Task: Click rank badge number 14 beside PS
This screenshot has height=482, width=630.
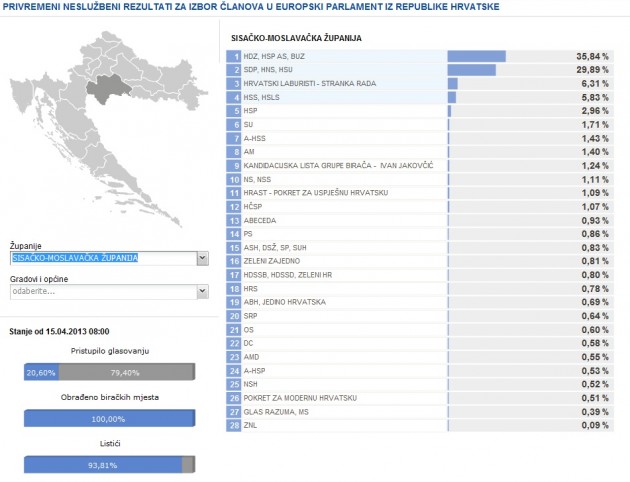Action: (234, 232)
